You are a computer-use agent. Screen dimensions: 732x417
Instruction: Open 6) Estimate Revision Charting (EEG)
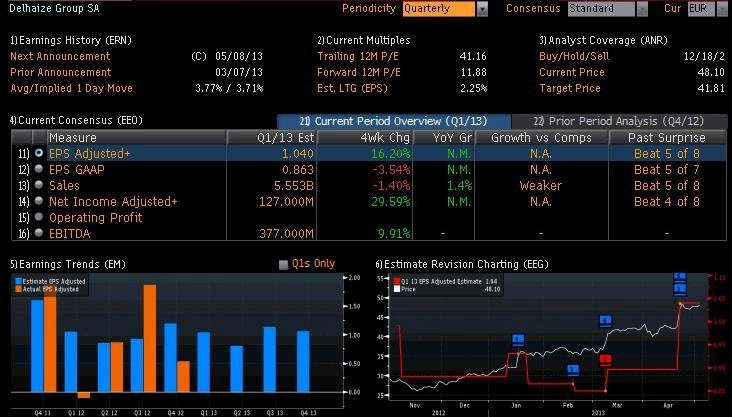click(x=462, y=264)
